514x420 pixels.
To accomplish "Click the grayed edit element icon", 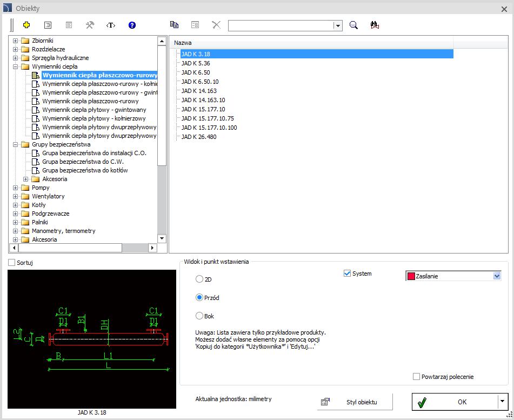I will tap(195, 24).
